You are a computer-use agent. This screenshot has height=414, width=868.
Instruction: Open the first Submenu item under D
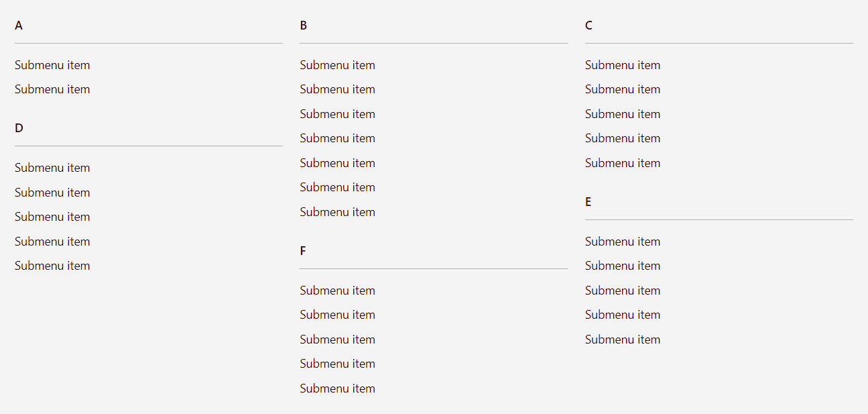tap(52, 168)
